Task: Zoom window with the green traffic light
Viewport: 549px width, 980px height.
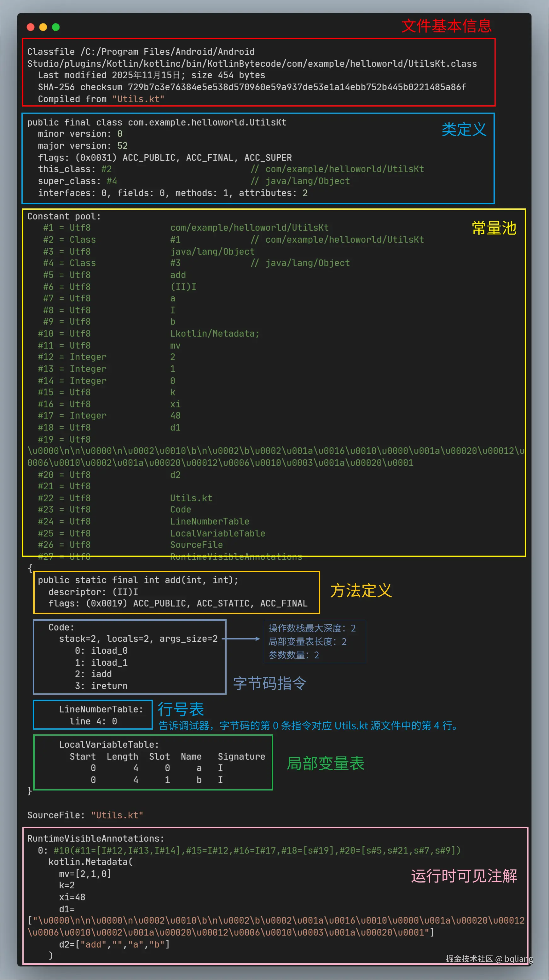Action: pyautogui.click(x=56, y=27)
